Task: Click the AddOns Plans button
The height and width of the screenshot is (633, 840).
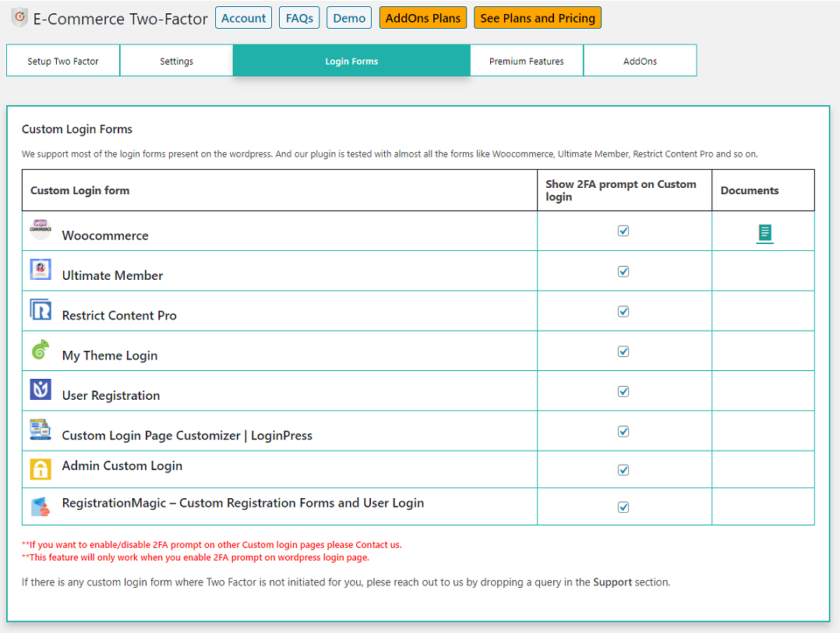Action: [422, 18]
